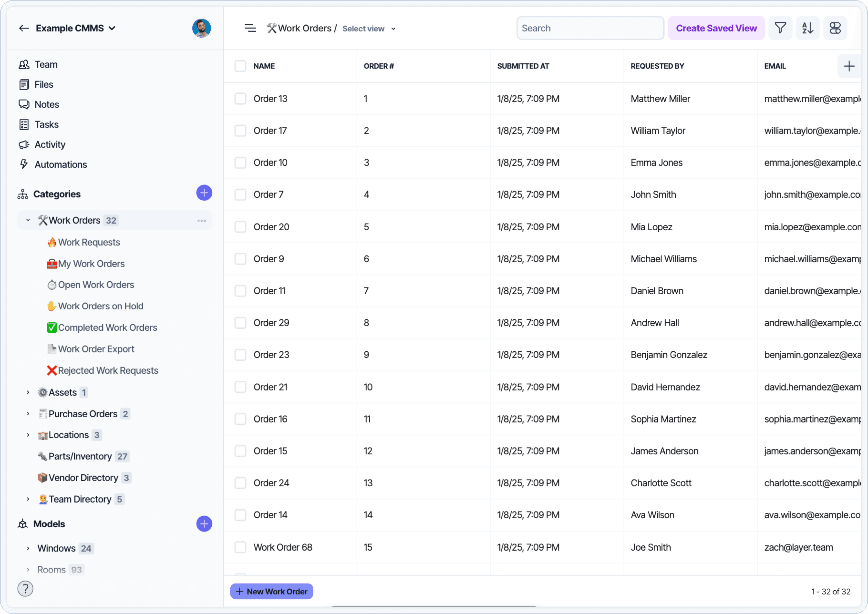Image resolution: width=868 pixels, height=614 pixels.
Task: Open the A-Z sort icon
Action: pos(808,28)
